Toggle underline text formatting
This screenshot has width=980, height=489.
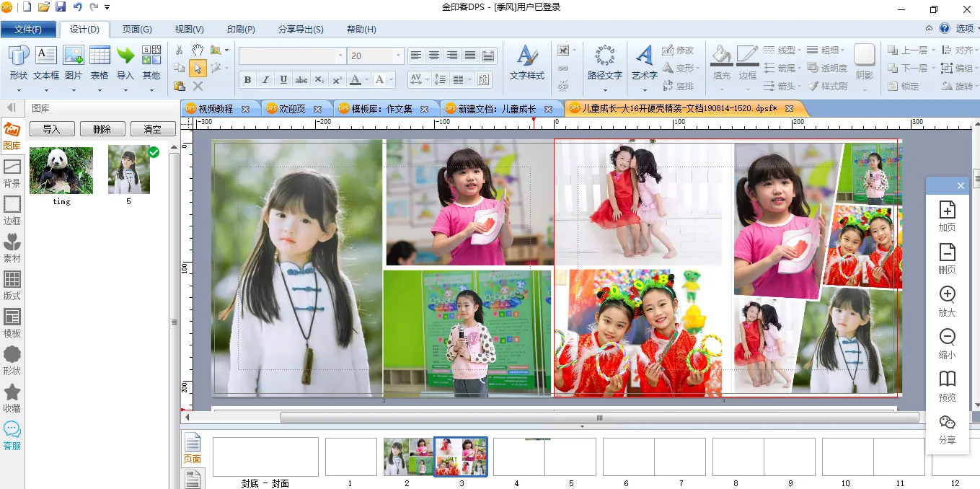(x=283, y=80)
